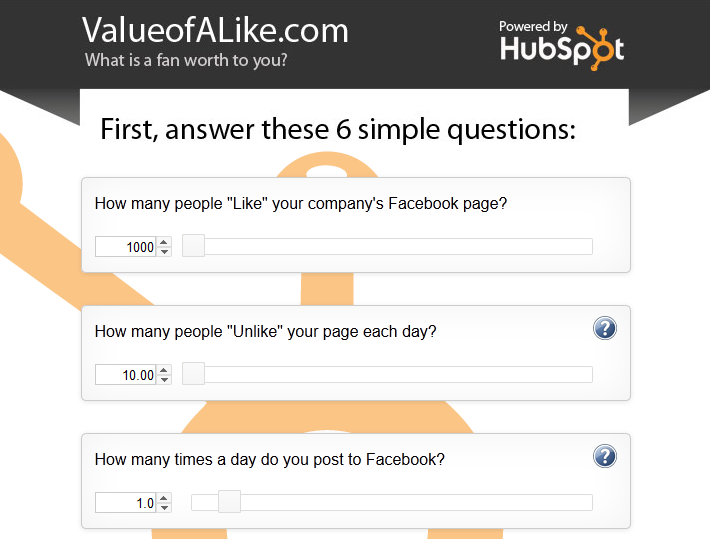
Task: Click the HubSpot logo
Action: [x=562, y=48]
